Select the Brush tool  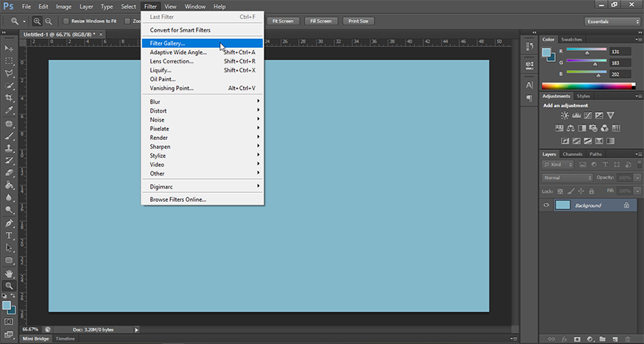pos(9,136)
